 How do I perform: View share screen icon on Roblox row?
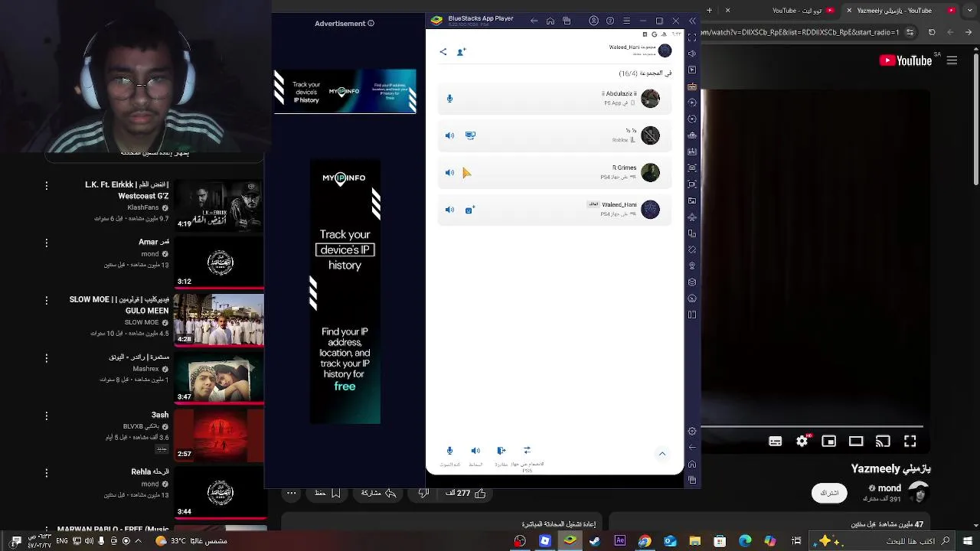(470, 135)
